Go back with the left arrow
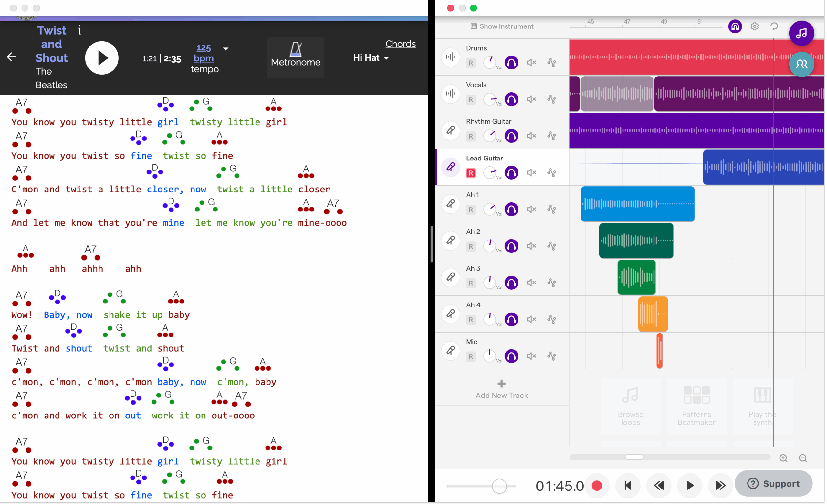The width and height of the screenshot is (827, 504). (11, 57)
